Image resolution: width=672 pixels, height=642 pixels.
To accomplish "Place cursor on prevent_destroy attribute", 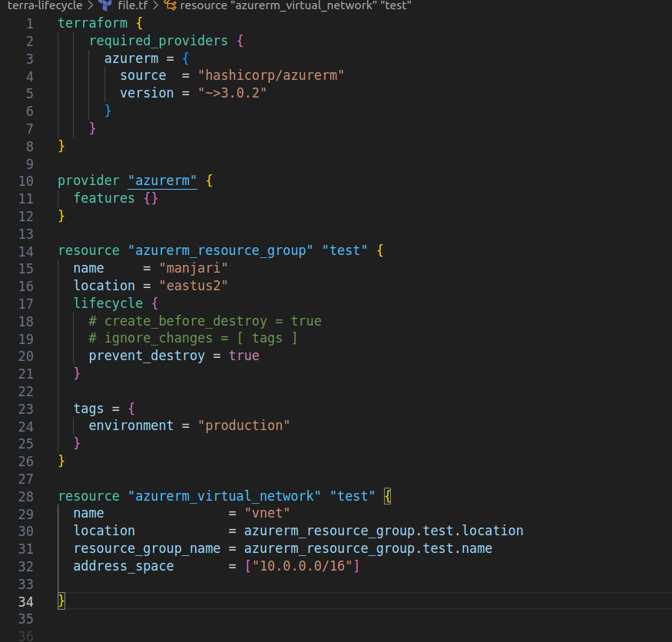I will coord(146,356).
